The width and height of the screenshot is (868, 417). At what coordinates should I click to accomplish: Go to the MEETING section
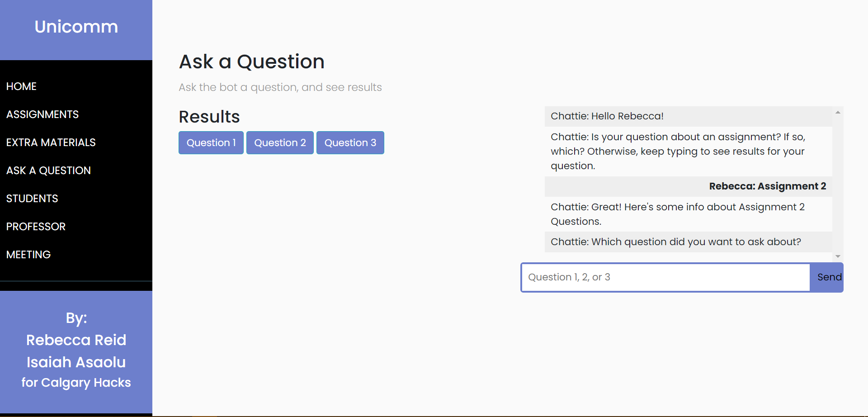click(x=28, y=255)
